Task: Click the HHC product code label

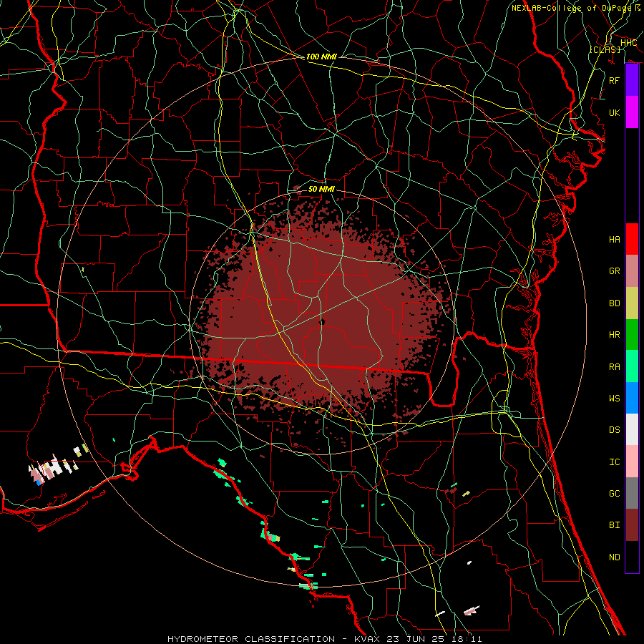Action: click(628, 43)
